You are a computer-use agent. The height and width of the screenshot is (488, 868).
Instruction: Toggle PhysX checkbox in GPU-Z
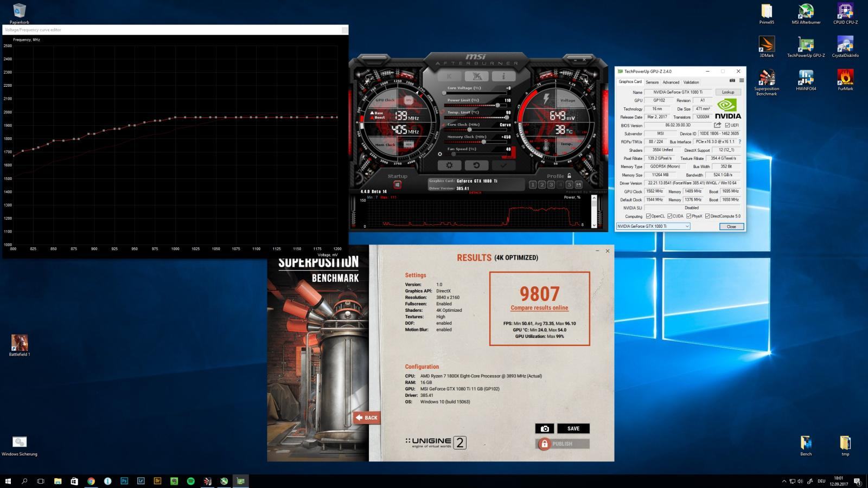688,216
